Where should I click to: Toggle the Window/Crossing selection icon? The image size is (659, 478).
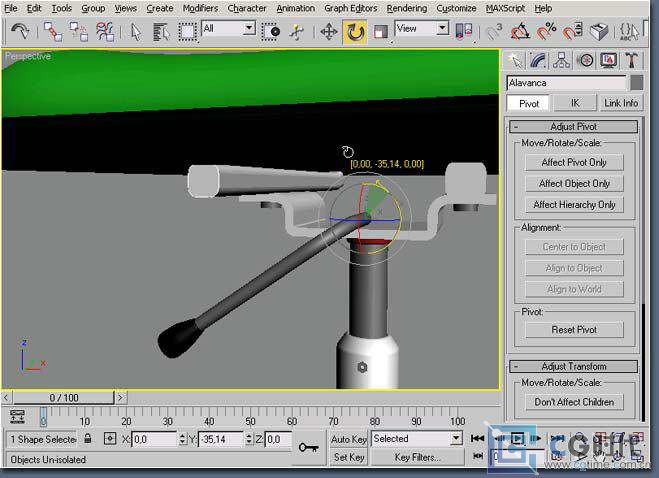pyautogui.click(x=271, y=32)
